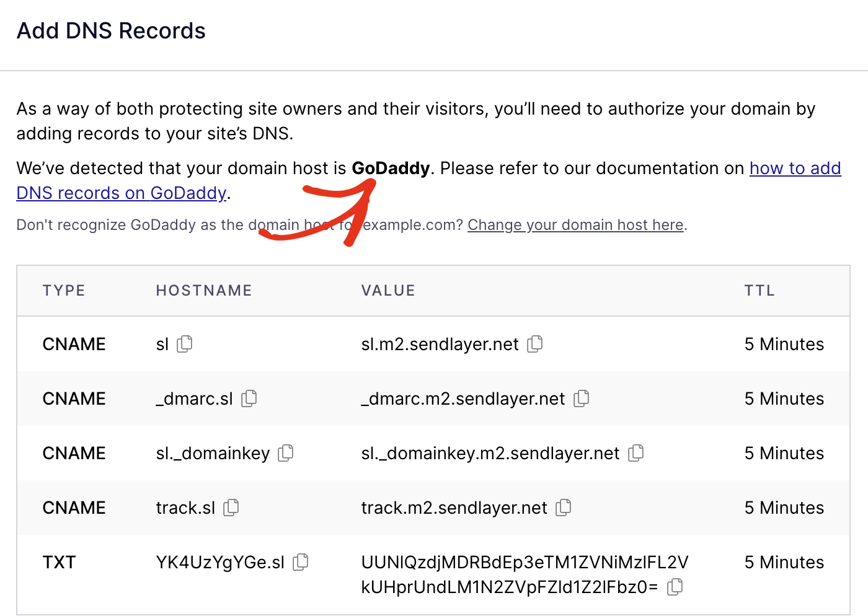Click the bold GoDaddy host name
Screen dimensions: 868x616
(391, 169)
